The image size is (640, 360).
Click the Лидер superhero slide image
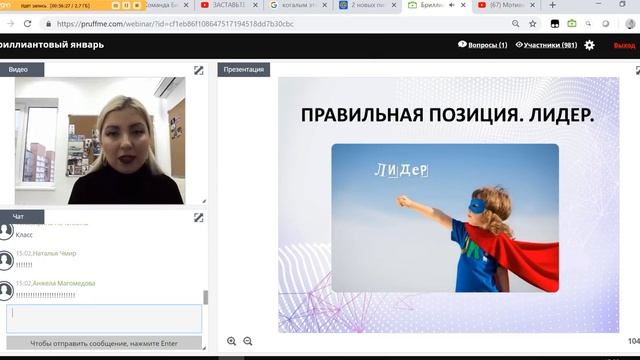coord(445,218)
